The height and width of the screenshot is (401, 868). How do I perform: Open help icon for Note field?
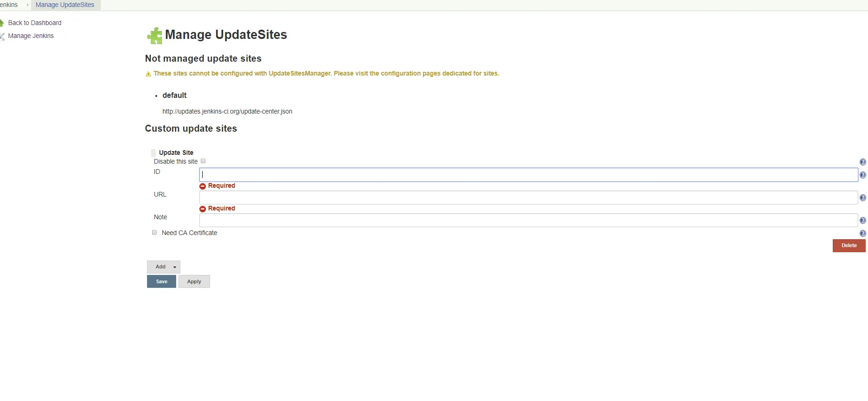pyautogui.click(x=862, y=220)
